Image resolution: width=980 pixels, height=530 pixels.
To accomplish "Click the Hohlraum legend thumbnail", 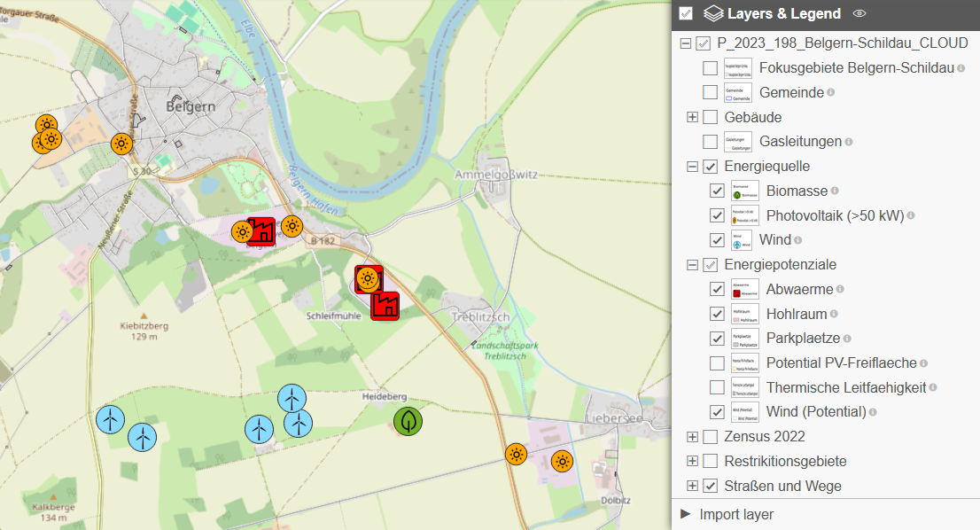I will [745, 314].
